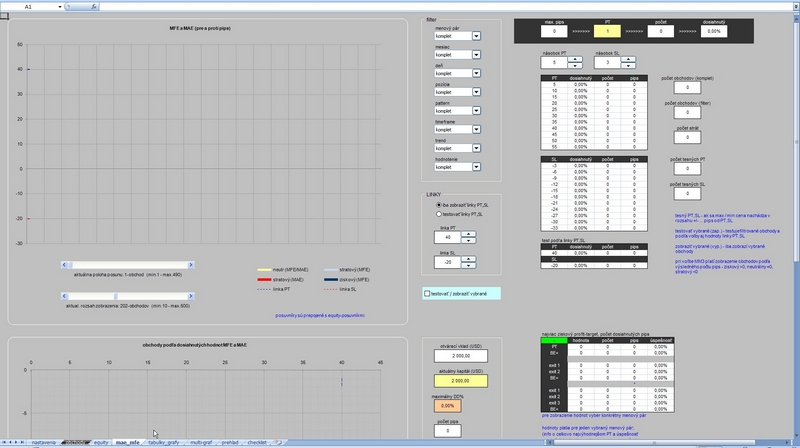Click left arrow of rozsah zobrazenia scrollbar

64,296
